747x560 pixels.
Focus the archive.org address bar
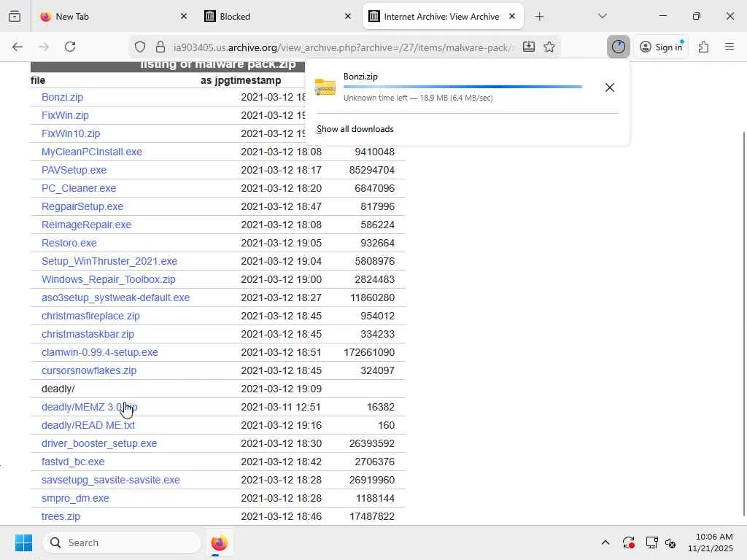coord(343,47)
